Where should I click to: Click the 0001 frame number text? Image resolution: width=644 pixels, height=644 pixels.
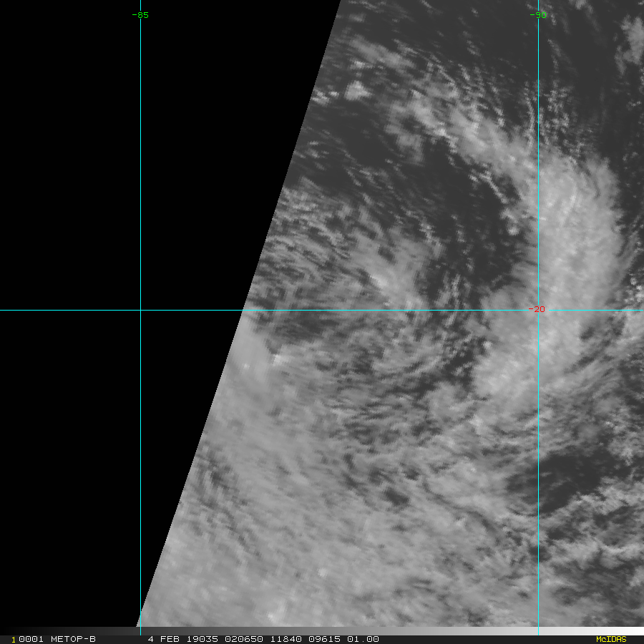pyautogui.click(x=31, y=639)
